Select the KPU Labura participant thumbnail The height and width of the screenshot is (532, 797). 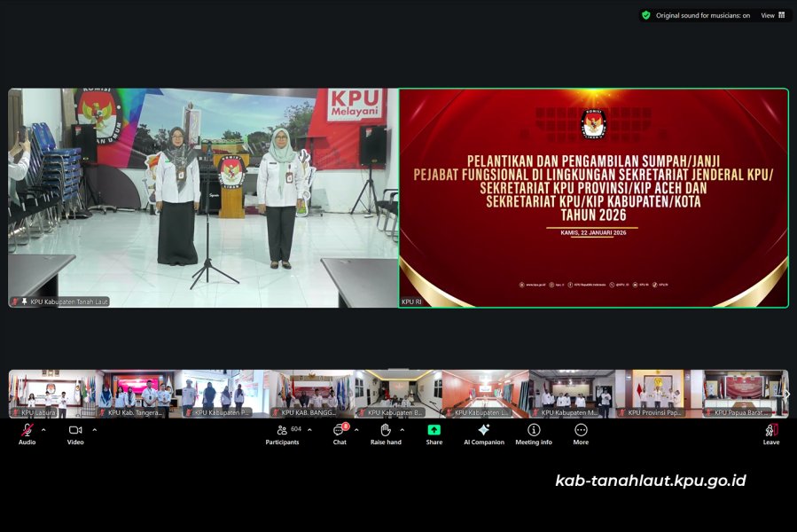pos(51,393)
